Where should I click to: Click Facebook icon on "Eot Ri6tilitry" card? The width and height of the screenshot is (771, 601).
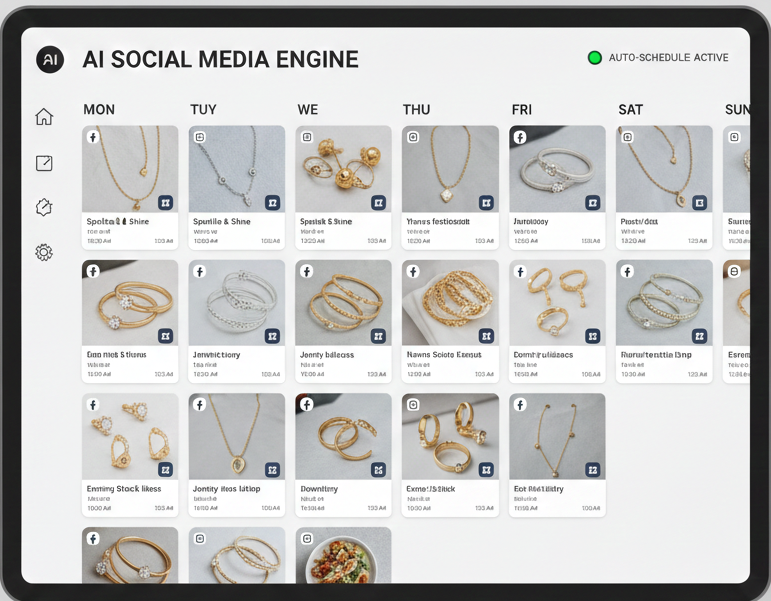coord(520,404)
